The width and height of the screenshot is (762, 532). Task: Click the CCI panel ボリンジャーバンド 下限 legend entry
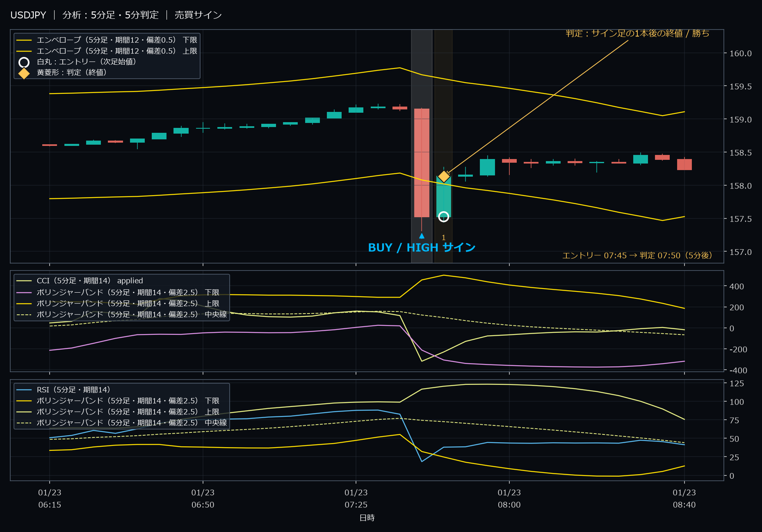tap(118, 292)
